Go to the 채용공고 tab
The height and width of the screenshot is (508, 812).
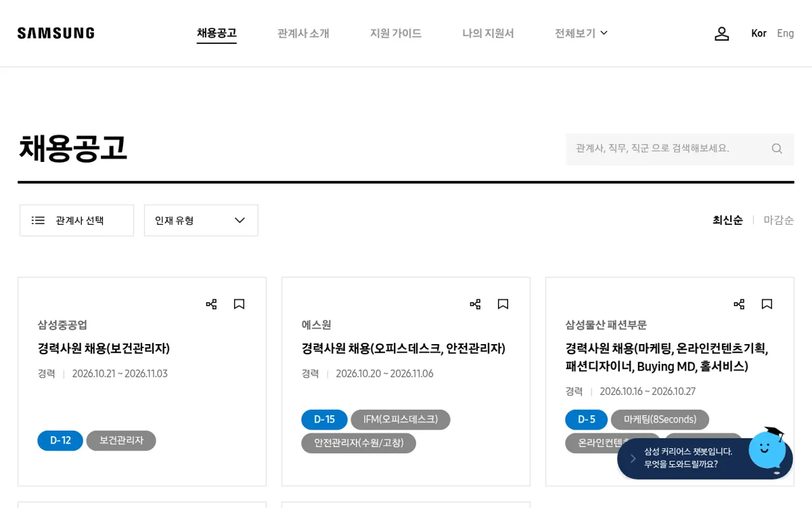coord(217,33)
